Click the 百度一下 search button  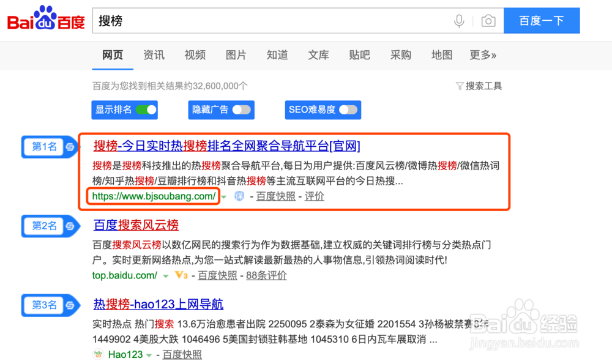coord(542,21)
